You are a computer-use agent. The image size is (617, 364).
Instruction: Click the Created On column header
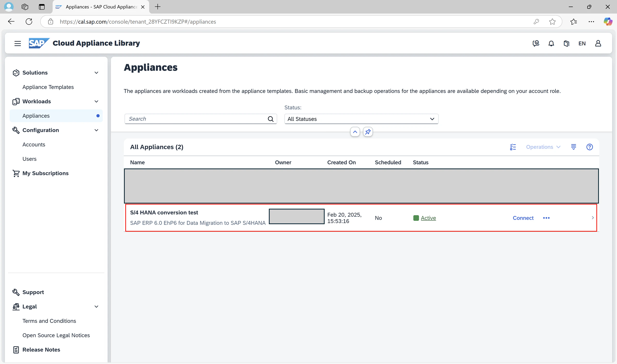pos(341,163)
